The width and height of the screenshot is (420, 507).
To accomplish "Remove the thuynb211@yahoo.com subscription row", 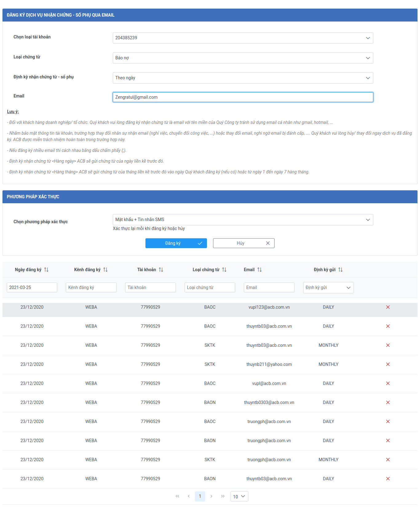I will (x=388, y=364).
